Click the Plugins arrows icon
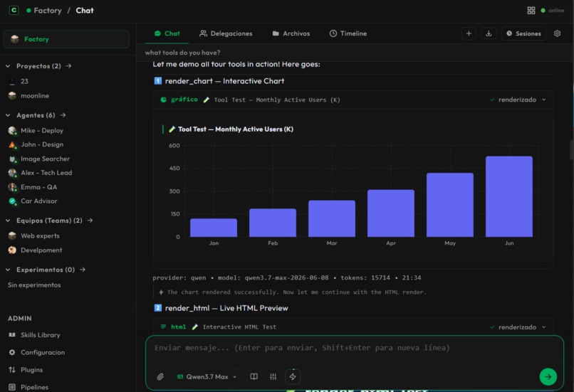This screenshot has height=392, width=574. coord(12,370)
